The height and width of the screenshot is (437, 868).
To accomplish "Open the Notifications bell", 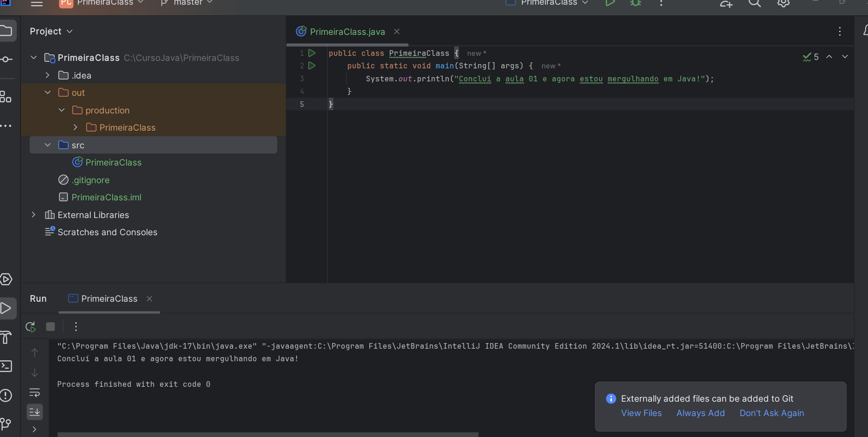I will [x=865, y=31].
